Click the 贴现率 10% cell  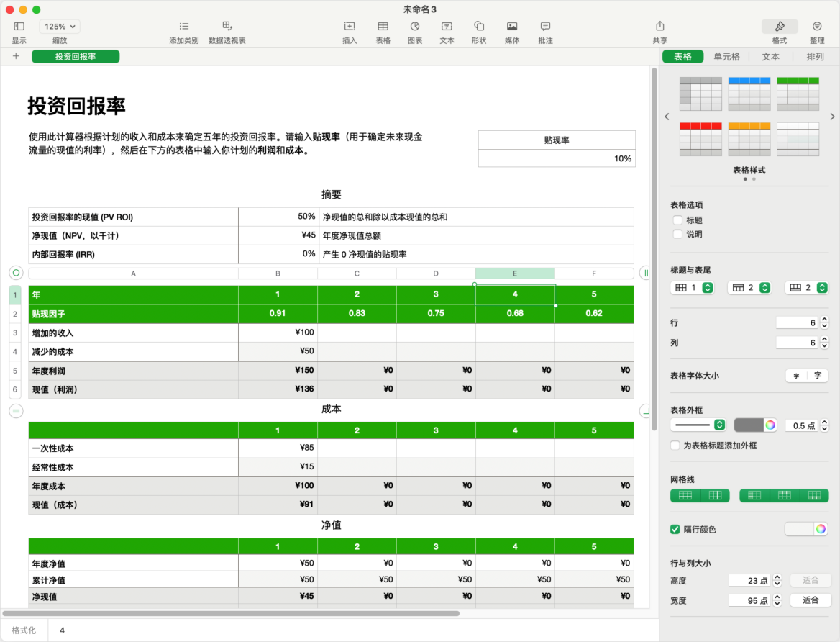(x=557, y=158)
